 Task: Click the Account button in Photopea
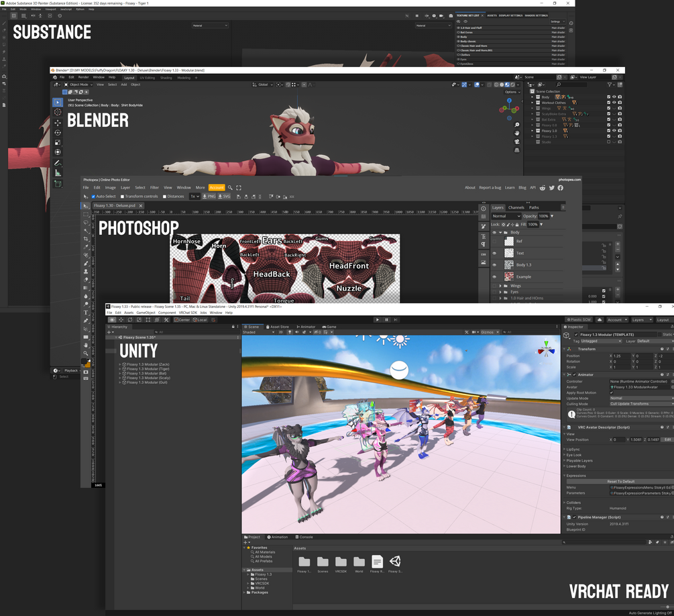(x=217, y=188)
